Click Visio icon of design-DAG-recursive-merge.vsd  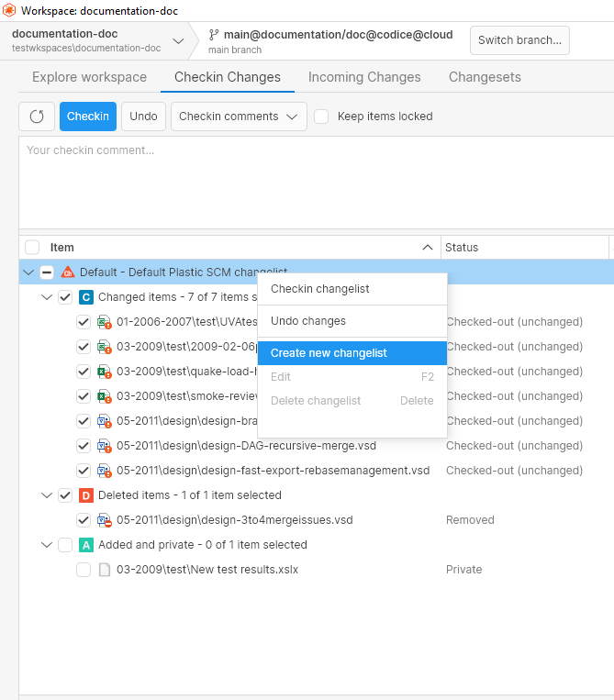105,446
